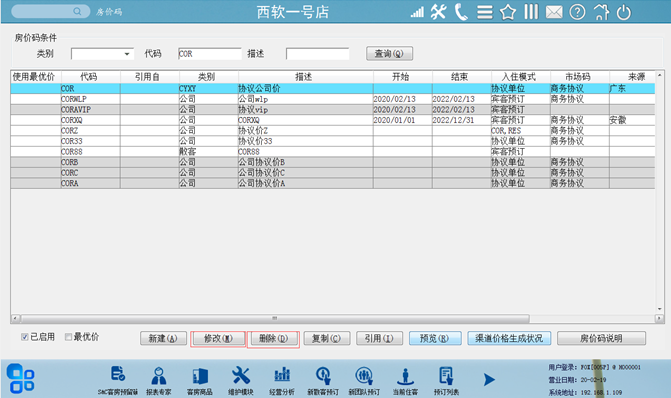Click the top search box
Viewport: 671px width, 398px height.
(50, 11)
